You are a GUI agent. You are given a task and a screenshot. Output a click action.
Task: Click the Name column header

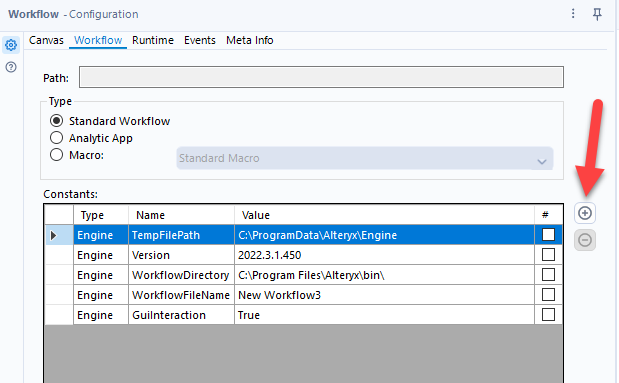click(x=181, y=215)
